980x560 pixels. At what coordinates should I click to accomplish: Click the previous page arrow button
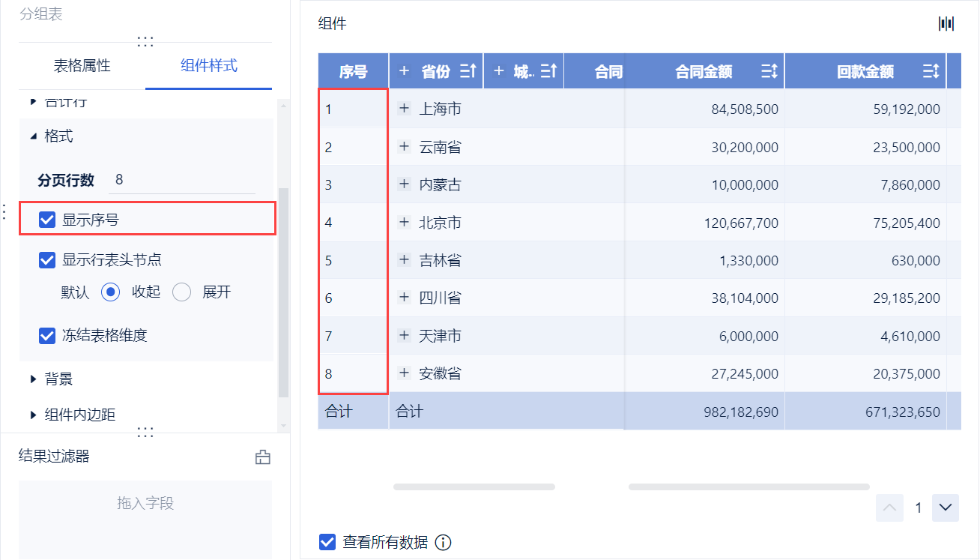click(x=889, y=508)
